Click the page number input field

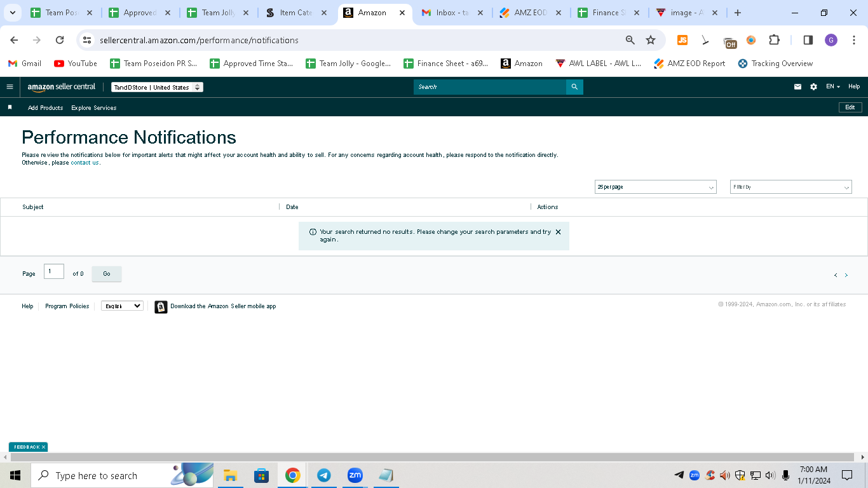point(54,271)
